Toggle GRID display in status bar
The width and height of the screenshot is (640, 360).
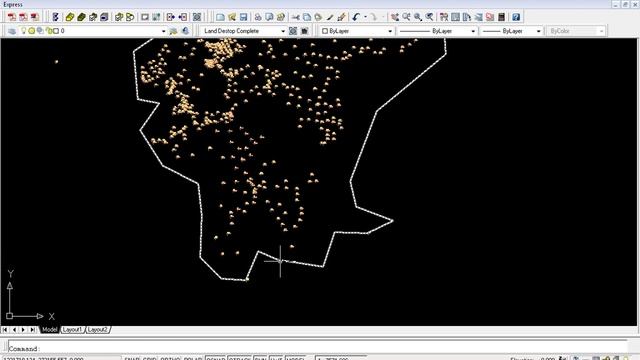pos(150,358)
